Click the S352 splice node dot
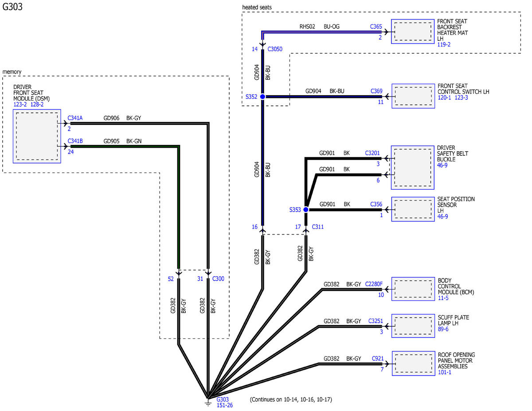Image resolution: width=532 pixels, height=411 pixels. [262, 97]
